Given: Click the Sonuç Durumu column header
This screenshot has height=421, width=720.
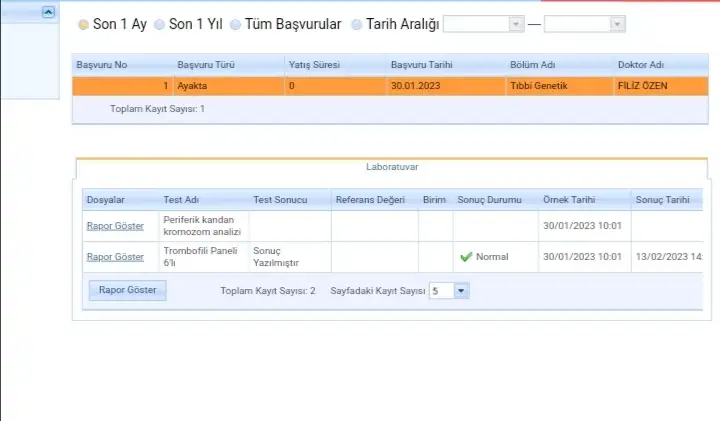Looking at the screenshot, I should (490, 200).
